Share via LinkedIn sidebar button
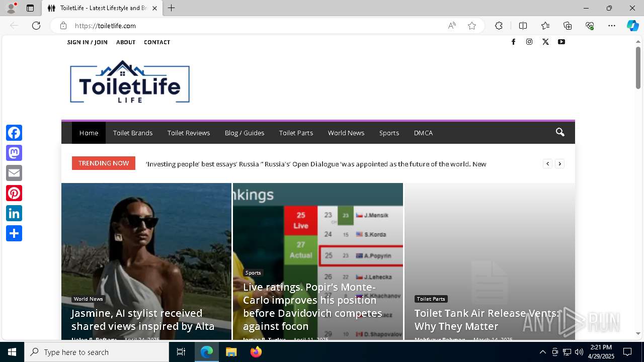The image size is (644, 362). [x=14, y=213]
